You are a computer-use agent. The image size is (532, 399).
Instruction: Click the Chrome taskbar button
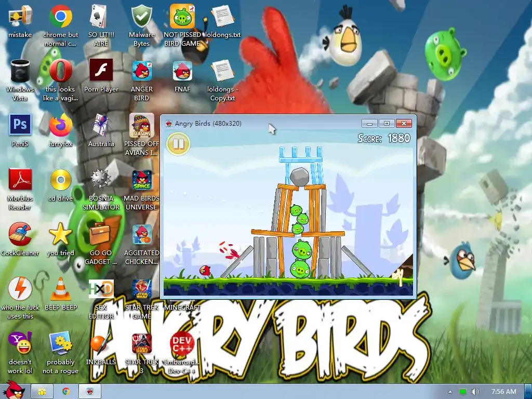pyautogui.click(x=66, y=392)
